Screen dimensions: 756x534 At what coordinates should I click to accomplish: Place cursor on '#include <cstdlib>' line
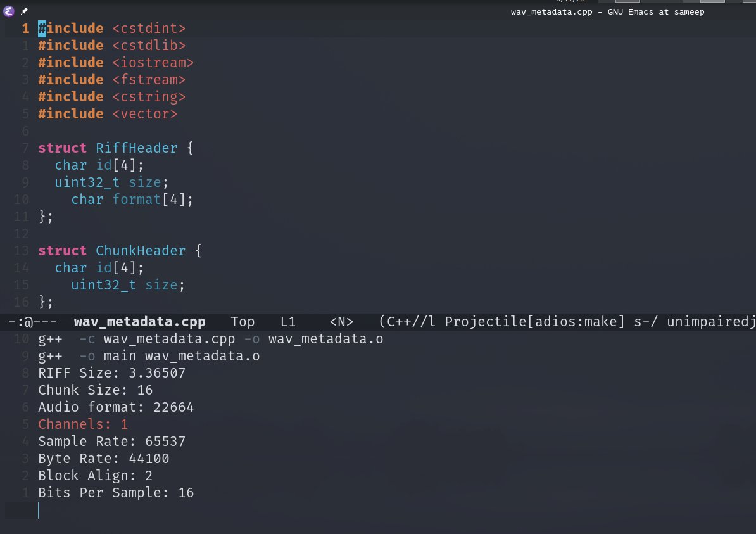coord(112,46)
